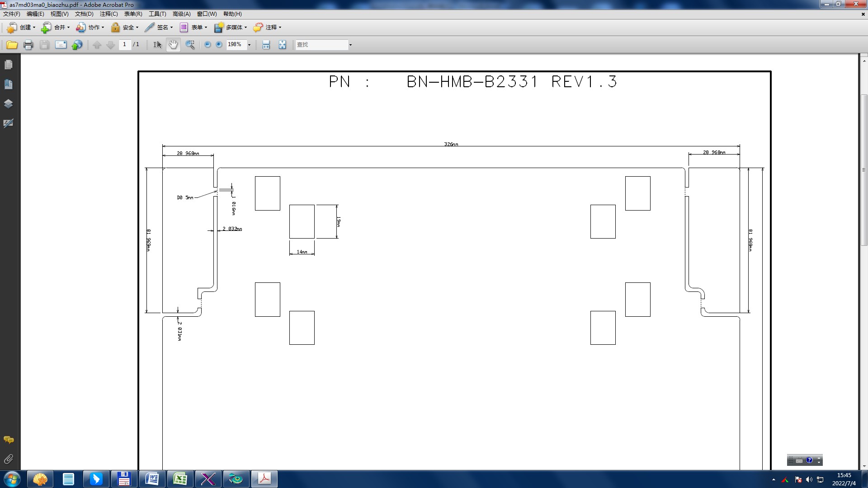This screenshot has height=488, width=868.
Task: Click the 查找 search input field
Action: pyautogui.click(x=321, y=45)
